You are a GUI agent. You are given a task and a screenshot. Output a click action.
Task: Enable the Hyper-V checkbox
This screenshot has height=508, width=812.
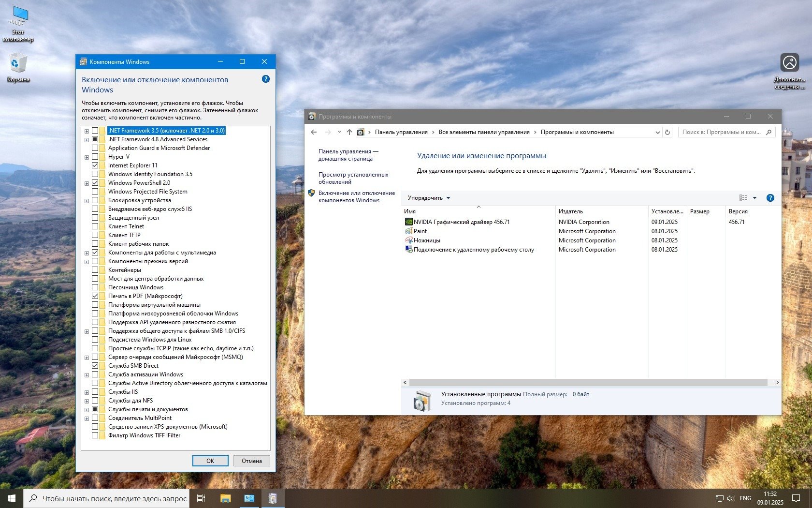click(x=95, y=157)
